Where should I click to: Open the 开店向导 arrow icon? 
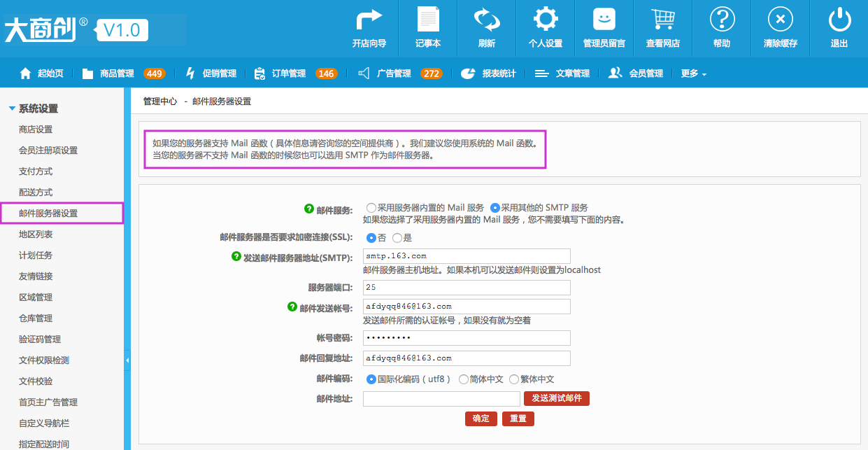[369, 19]
